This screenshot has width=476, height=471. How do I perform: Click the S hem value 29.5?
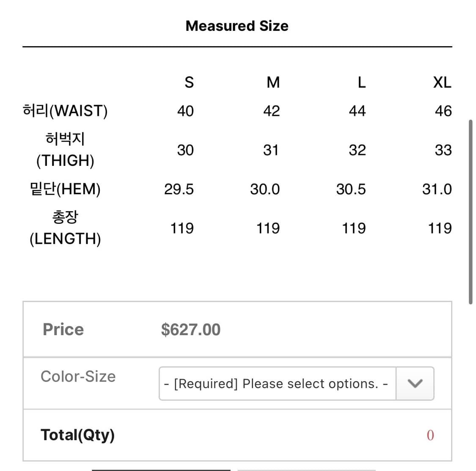pos(179,189)
